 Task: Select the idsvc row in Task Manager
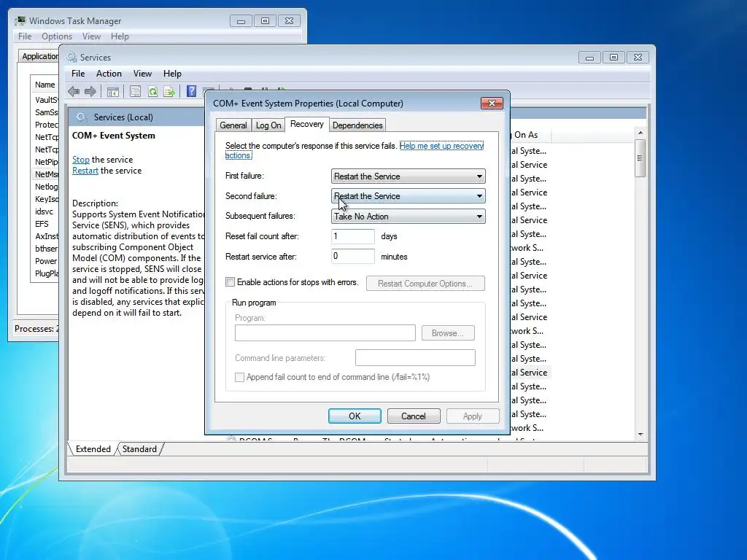tap(45, 211)
